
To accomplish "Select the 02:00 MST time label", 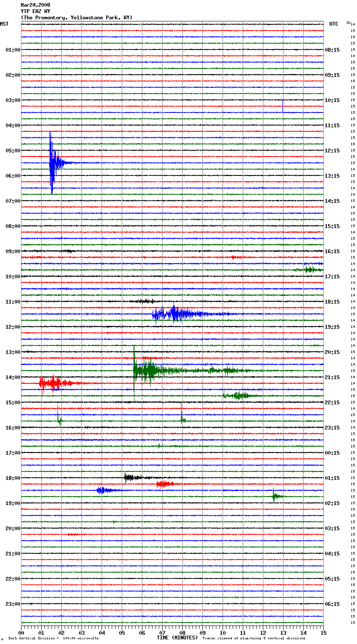I will point(13,75).
